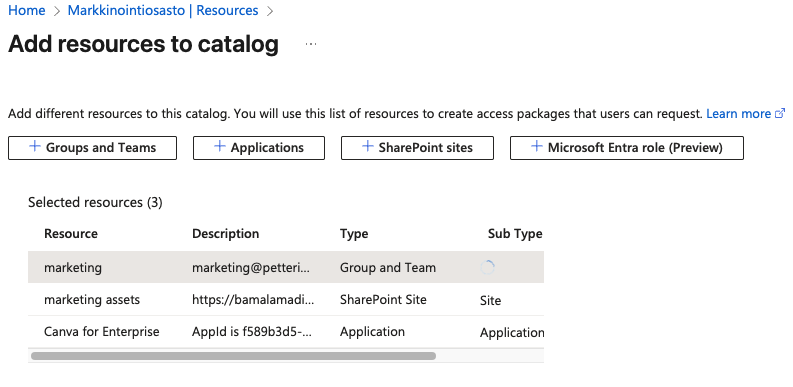Click the Application type cell
Viewport: 793px width, 387px height.
click(x=372, y=332)
